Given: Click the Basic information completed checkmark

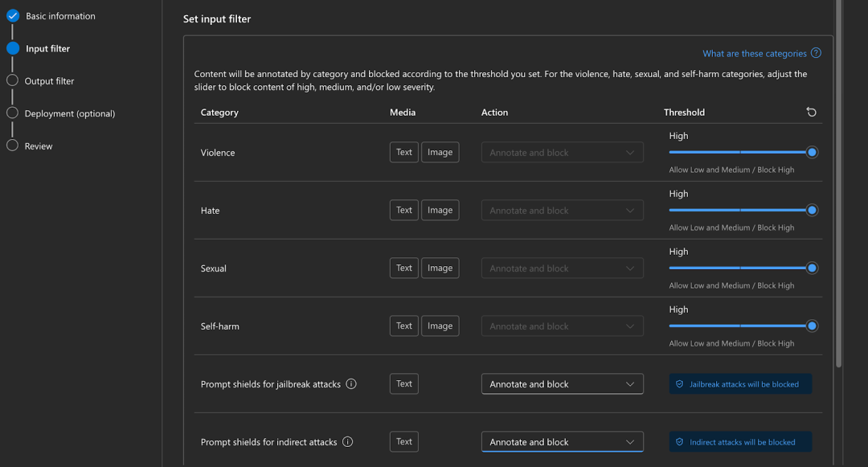Looking at the screenshot, I should 12,15.
